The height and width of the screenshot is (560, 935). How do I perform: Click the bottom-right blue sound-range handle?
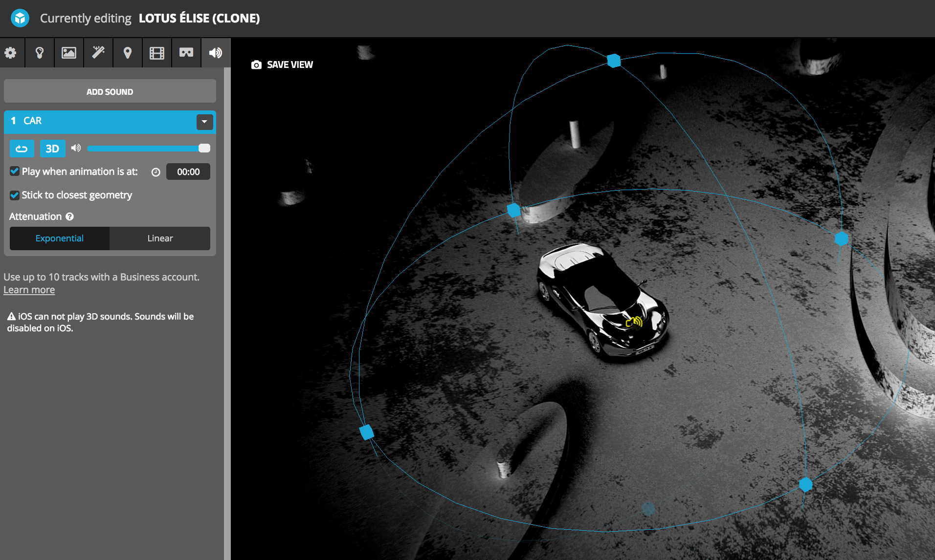(x=805, y=484)
